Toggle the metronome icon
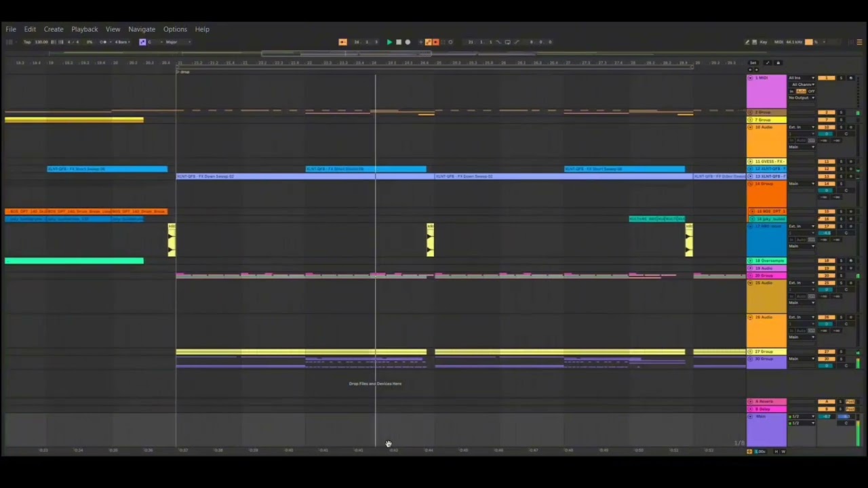Image resolution: width=868 pixels, height=488 pixels. click(103, 42)
